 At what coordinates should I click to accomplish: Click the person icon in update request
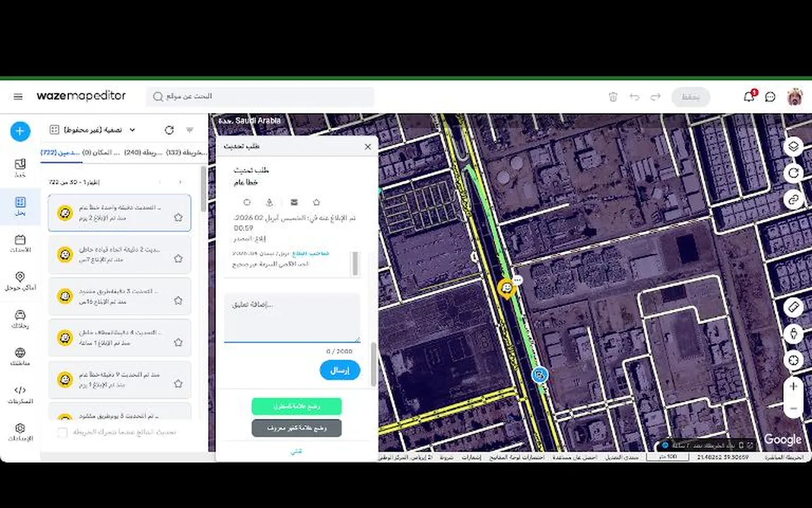tap(269, 202)
